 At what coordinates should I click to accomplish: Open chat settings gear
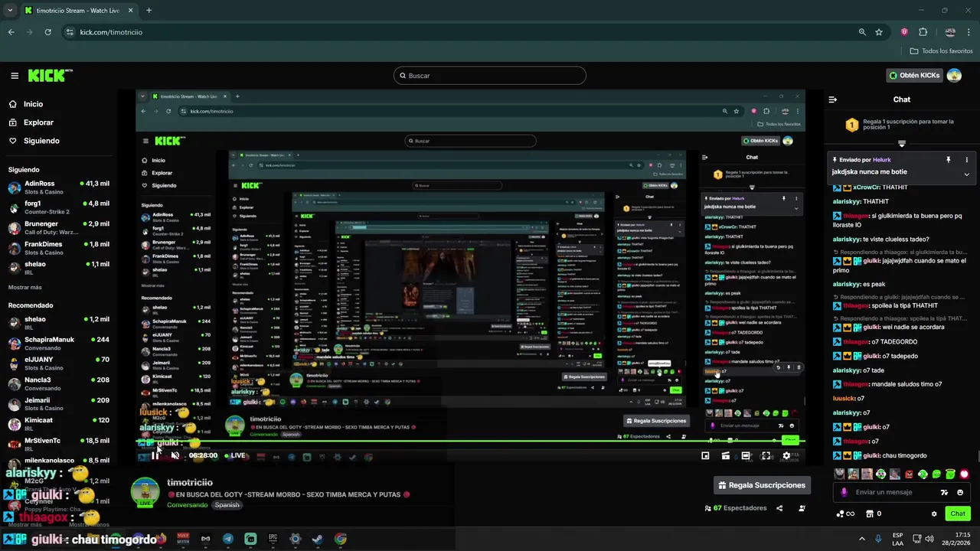(934, 514)
